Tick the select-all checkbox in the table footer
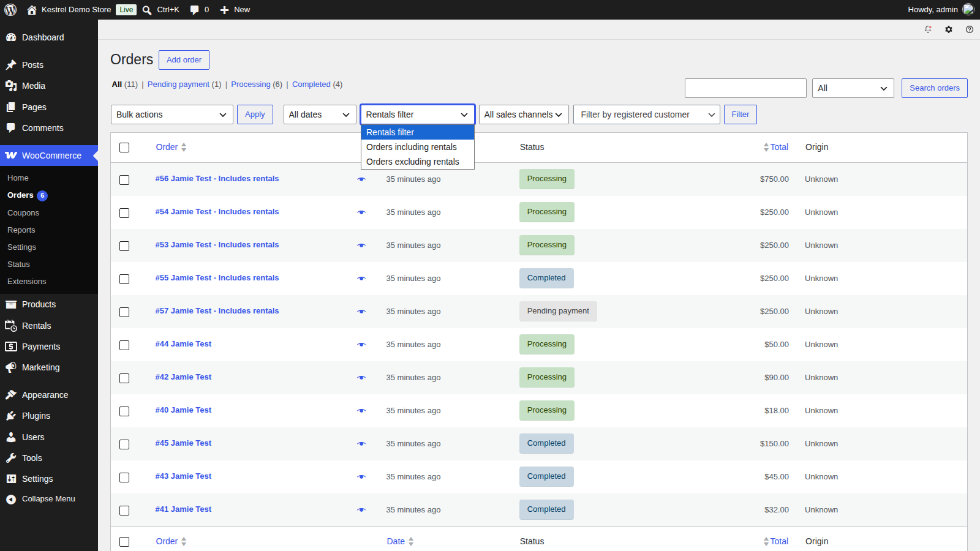 coord(124,542)
